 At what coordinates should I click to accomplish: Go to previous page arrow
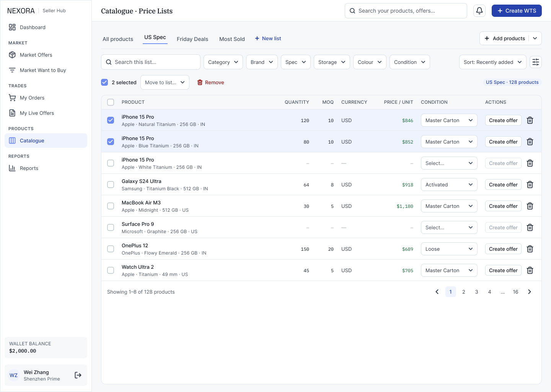[437, 292]
